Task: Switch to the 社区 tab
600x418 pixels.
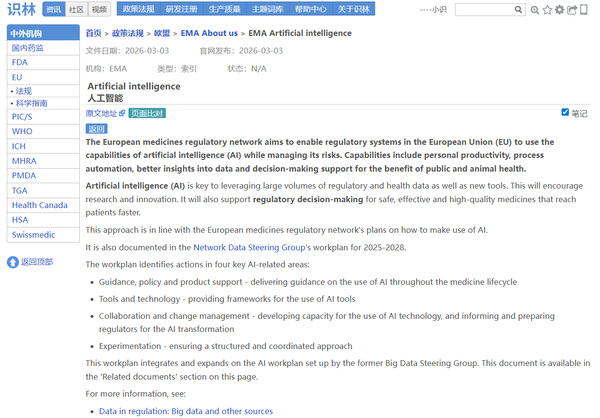Action: [76, 9]
